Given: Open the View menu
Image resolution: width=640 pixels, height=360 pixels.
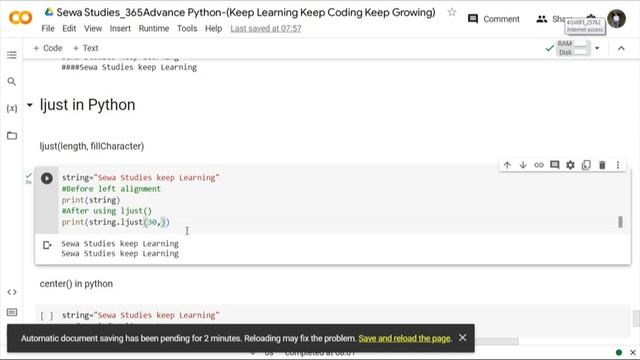Looking at the screenshot, I should (93, 29).
